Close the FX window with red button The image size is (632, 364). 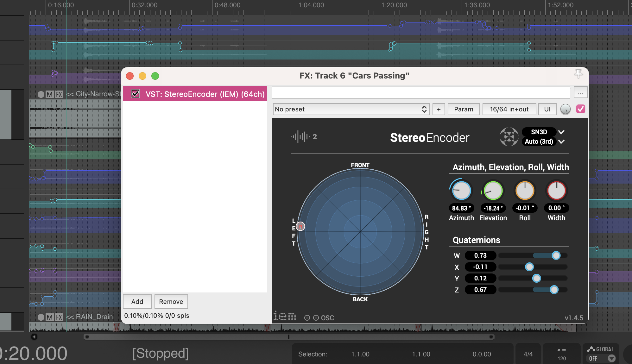130,76
